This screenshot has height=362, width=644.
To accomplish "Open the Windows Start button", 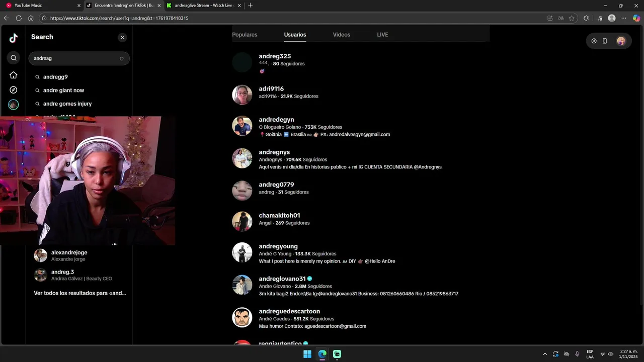I will tap(307, 354).
